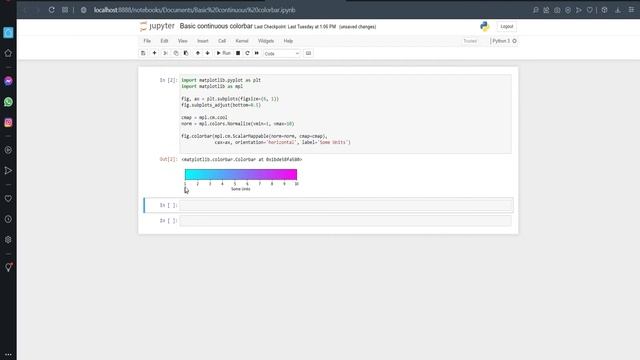Move selected cell up arrow
The image size is (640, 360).
point(198,53)
